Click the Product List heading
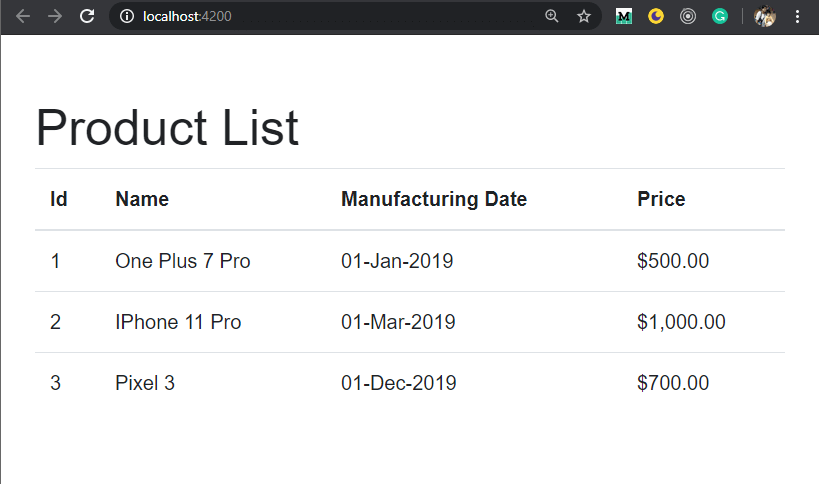819x484 pixels. pos(167,128)
